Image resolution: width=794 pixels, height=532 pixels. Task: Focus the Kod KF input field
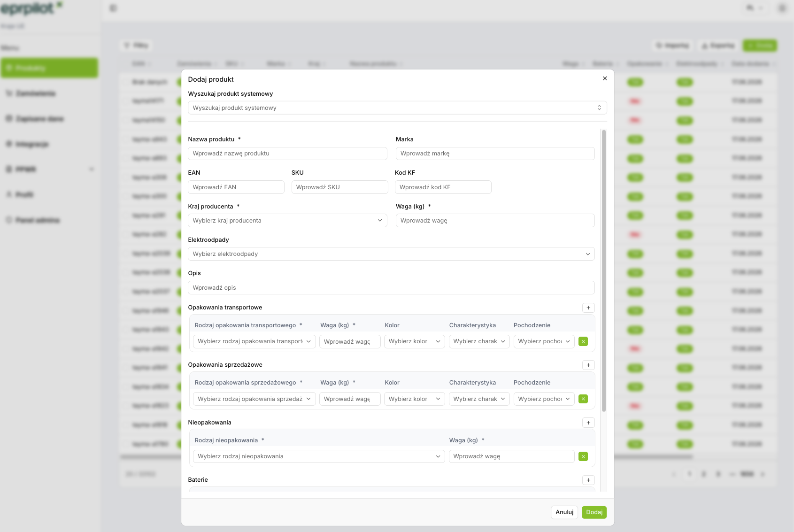click(x=443, y=187)
